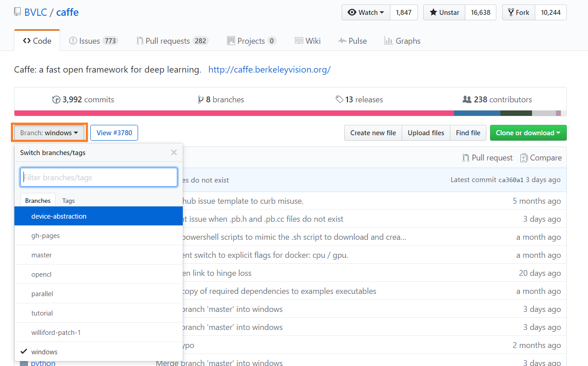588x366 pixels.
Task: Go to the Projects tab
Action: point(251,41)
